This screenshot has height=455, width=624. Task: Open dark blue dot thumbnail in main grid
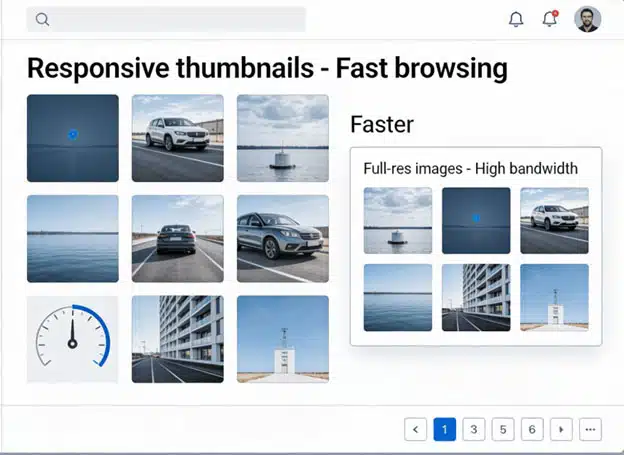tap(72, 138)
